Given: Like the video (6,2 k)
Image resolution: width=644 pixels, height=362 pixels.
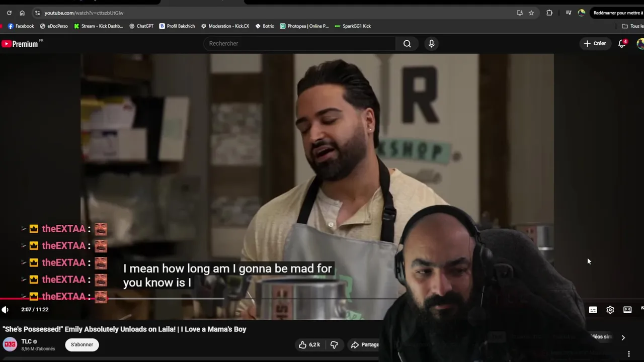Looking at the screenshot, I should (309, 344).
